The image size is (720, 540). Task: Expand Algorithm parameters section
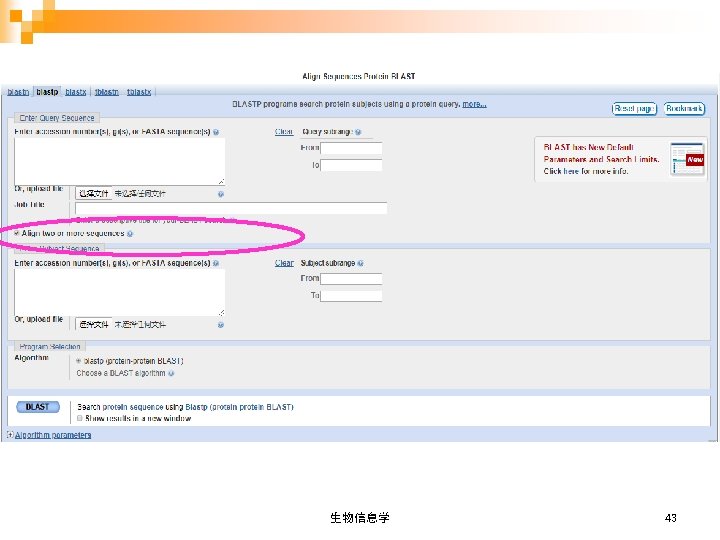coord(53,435)
